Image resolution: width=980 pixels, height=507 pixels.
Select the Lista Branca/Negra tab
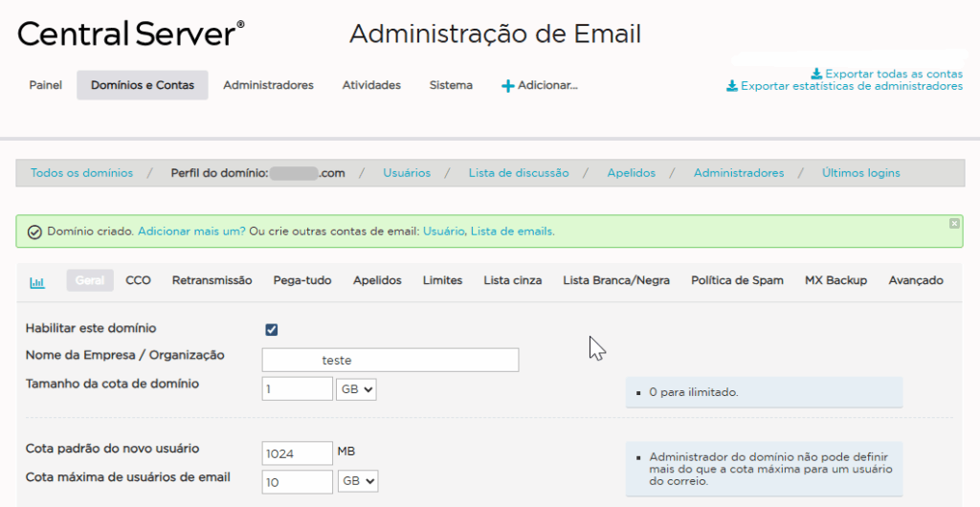coord(616,280)
